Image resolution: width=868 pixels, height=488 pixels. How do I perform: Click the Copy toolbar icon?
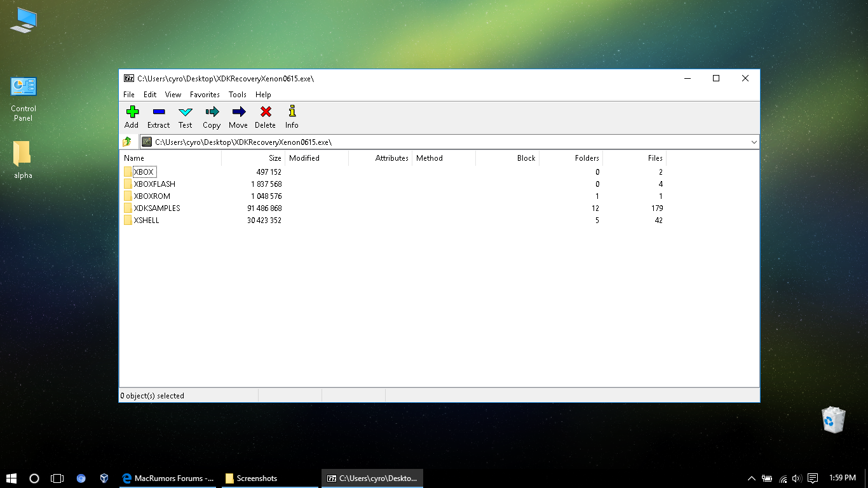[x=212, y=112]
